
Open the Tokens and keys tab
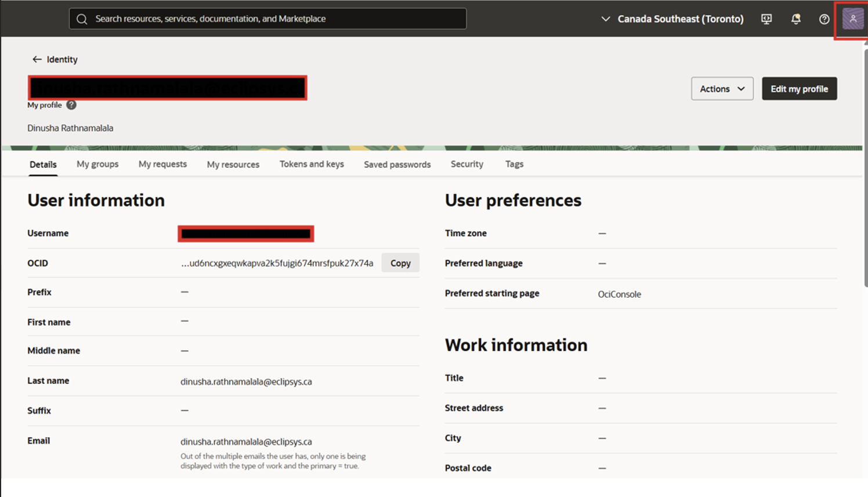click(x=311, y=164)
